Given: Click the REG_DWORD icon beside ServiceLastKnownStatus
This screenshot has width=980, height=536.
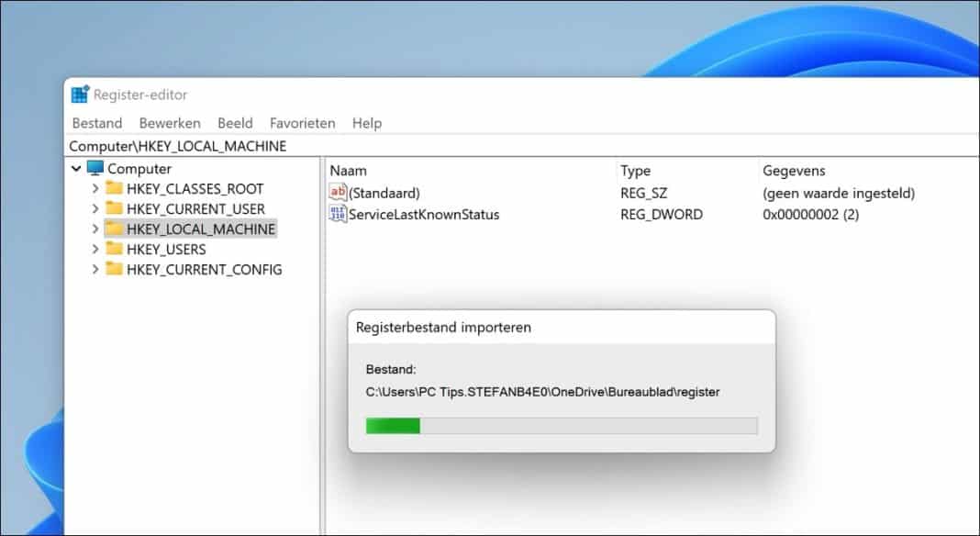Looking at the screenshot, I should point(336,214).
